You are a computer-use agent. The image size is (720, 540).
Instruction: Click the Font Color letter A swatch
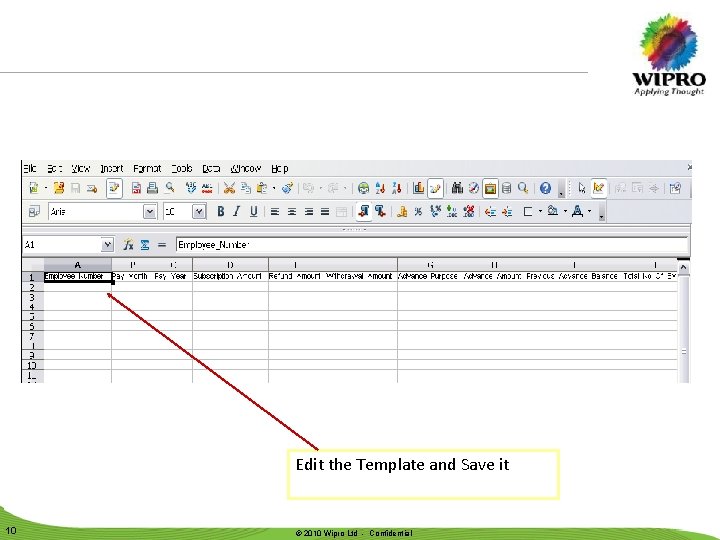578,212
